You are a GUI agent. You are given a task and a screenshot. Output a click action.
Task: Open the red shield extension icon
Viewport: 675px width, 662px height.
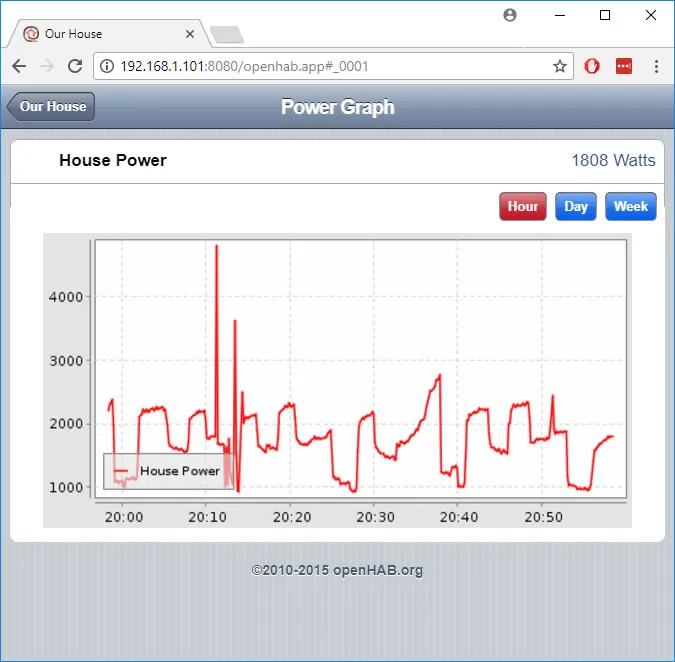592,66
